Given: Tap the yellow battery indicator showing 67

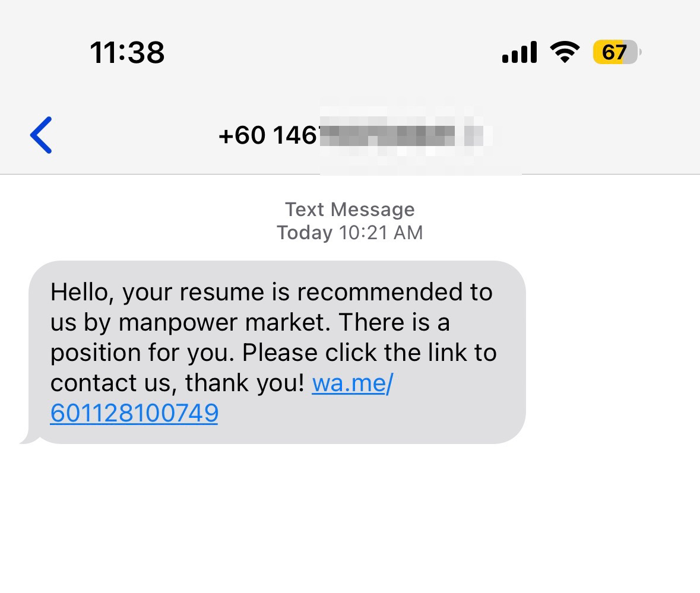Looking at the screenshot, I should tap(616, 53).
